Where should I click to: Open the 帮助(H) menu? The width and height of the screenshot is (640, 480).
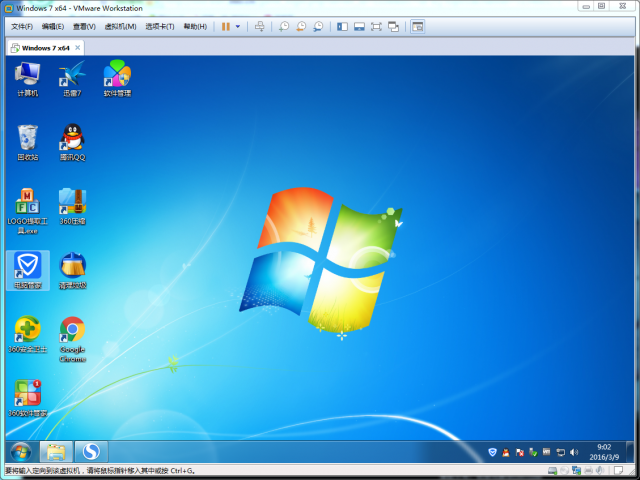click(x=195, y=27)
